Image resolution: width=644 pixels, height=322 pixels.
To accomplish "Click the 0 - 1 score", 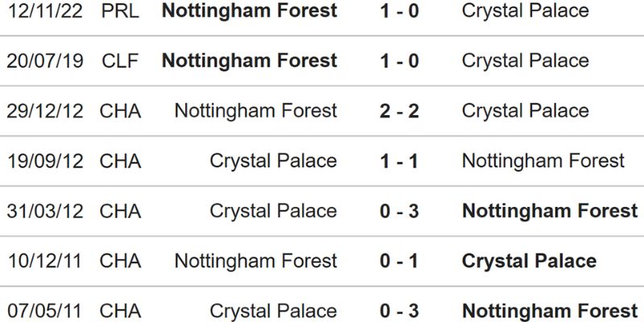I will 399,261.
